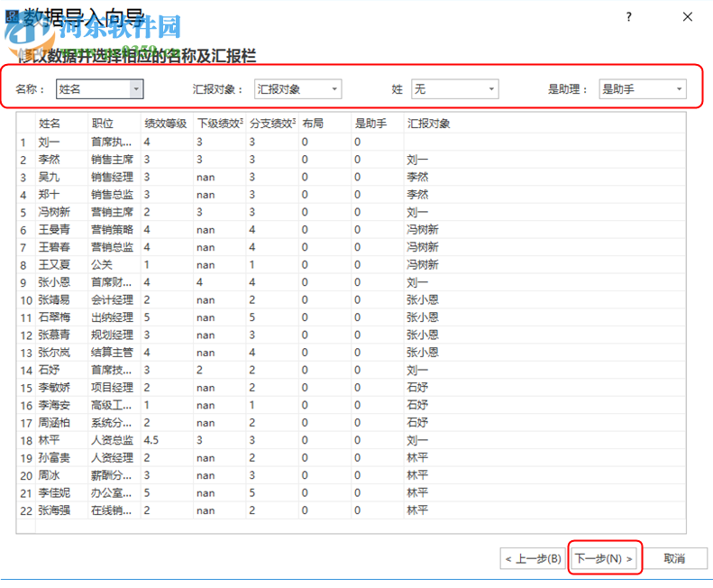Click name cell 张慕青 in row 12

click(61, 335)
